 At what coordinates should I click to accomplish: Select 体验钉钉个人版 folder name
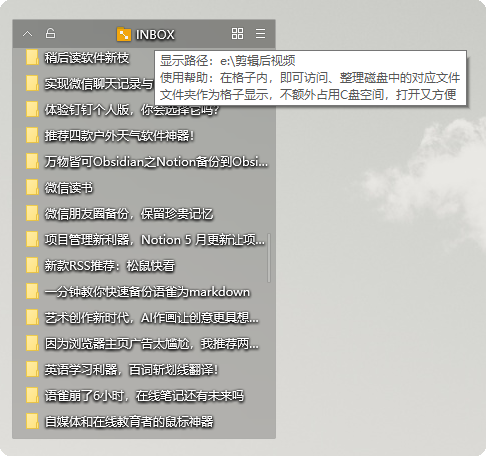(132, 110)
